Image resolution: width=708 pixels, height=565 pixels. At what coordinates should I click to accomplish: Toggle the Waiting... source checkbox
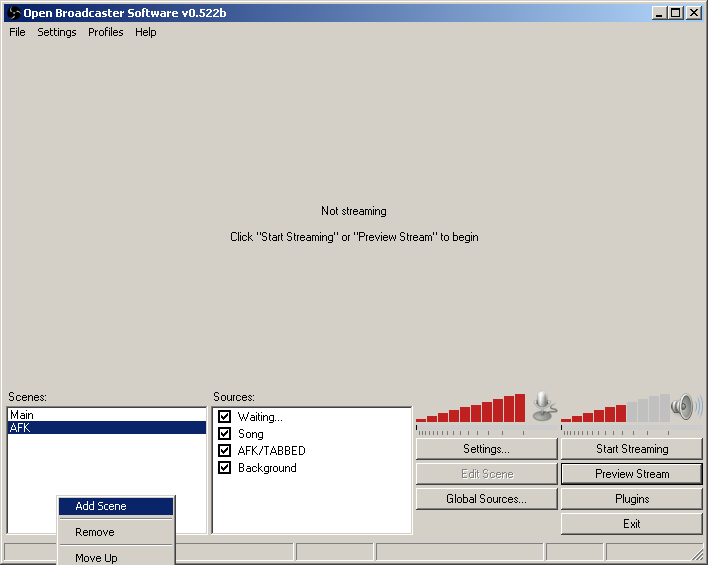pos(224,416)
